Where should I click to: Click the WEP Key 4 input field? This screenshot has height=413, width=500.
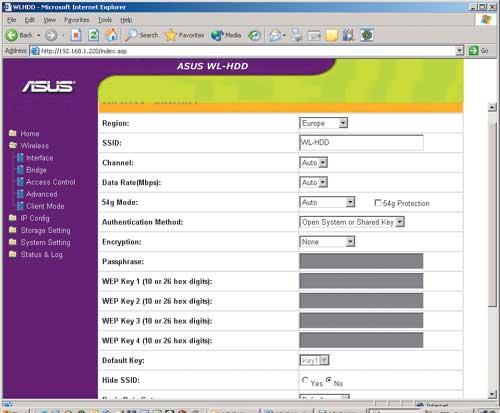(361, 340)
